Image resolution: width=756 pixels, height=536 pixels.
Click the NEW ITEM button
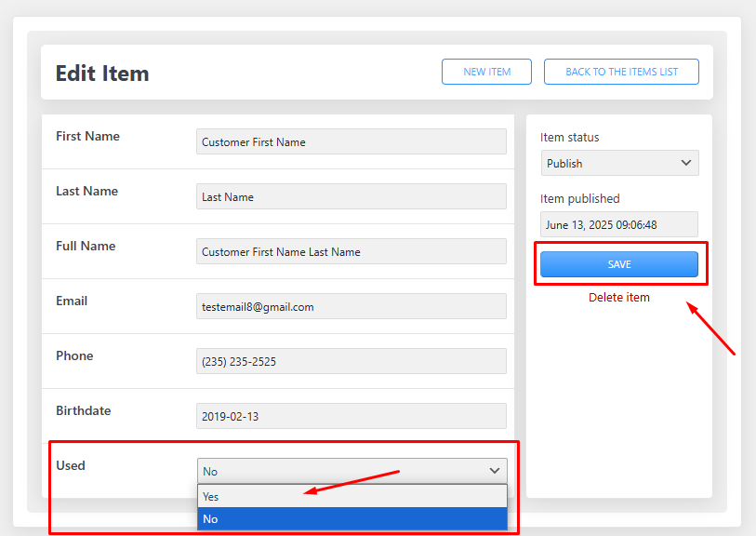(486, 72)
